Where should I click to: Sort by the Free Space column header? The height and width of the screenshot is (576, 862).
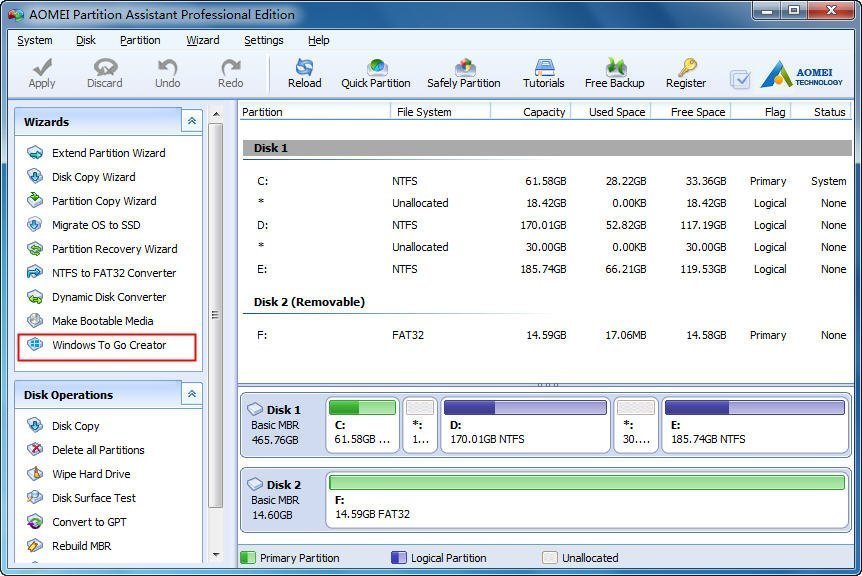[691, 112]
